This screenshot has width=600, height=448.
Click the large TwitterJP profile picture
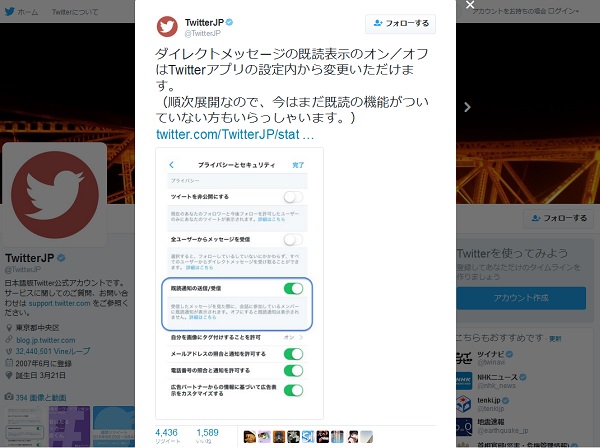point(55,195)
